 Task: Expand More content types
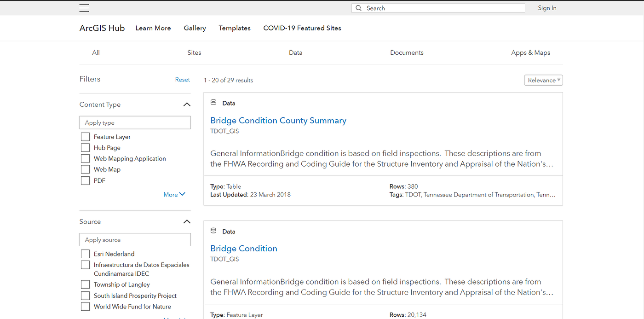point(174,195)
